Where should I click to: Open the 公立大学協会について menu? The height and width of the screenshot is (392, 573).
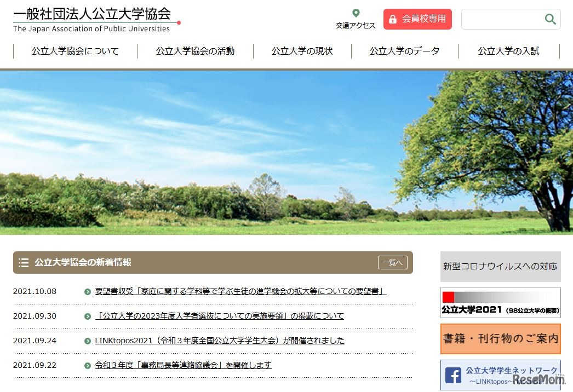pyautogui.click(x=75, y=51)
